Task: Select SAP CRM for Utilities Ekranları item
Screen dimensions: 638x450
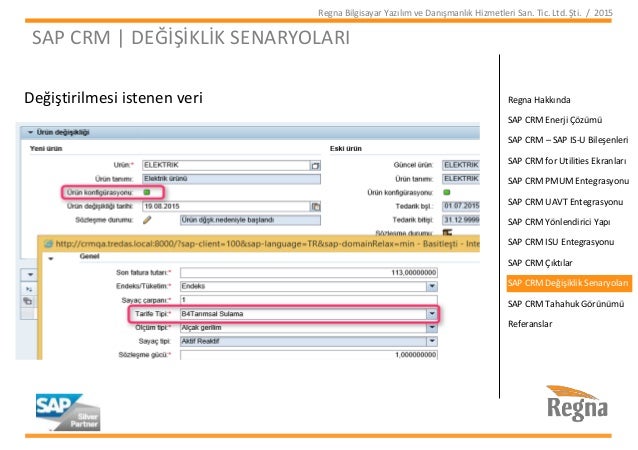Action: [x=567, y=161]
